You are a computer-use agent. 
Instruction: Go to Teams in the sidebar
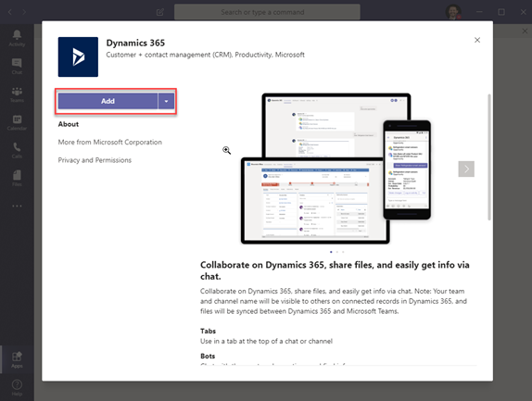[x=17, y=94]
